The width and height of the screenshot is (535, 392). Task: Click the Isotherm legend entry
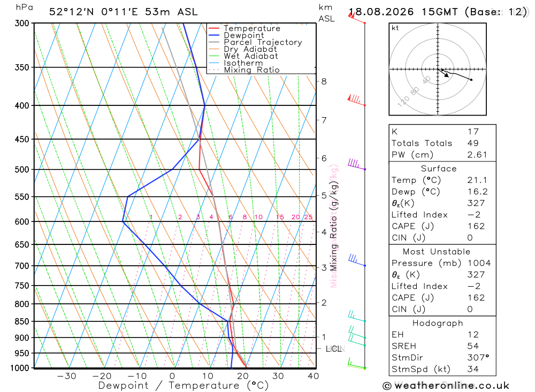click(x=235, y=63)
